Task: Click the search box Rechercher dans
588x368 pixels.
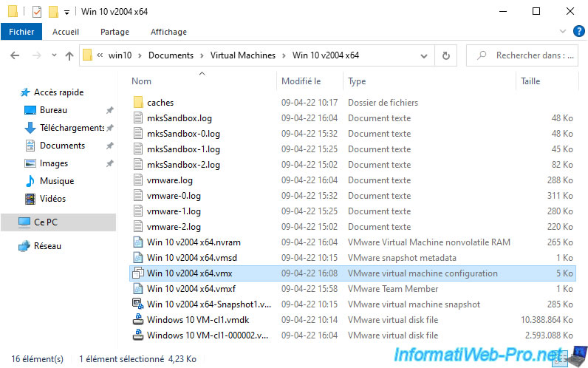Action: 522,55
